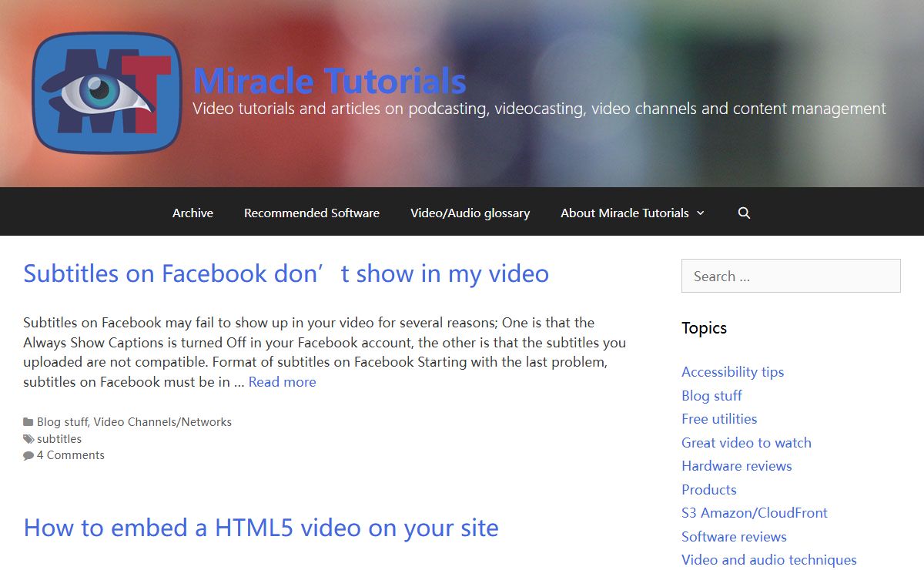Select the subtitles tag link
924x570 pixels.
[59, 439]
